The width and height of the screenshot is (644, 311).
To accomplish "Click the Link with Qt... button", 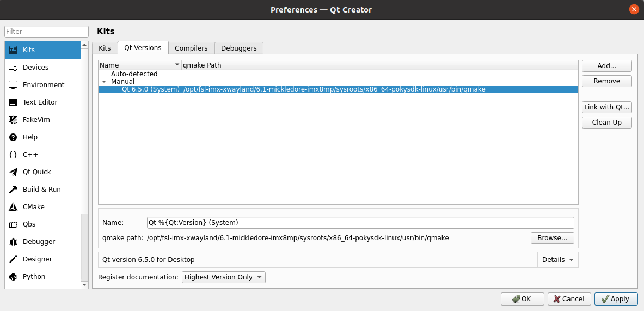I will tap(606, 107).
